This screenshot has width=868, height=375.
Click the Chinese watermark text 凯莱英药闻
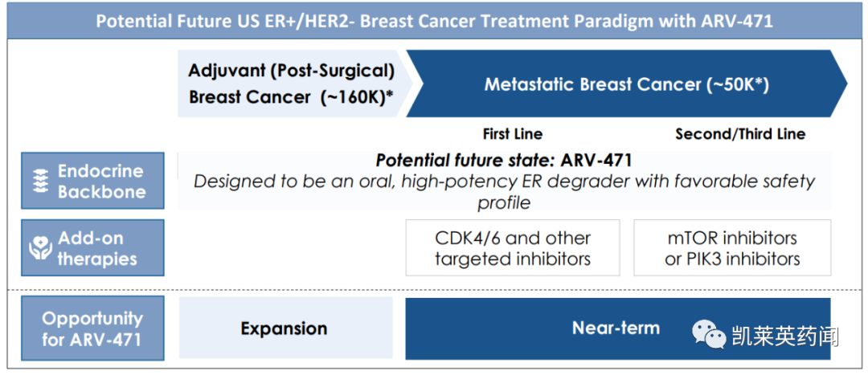[785, 336]
